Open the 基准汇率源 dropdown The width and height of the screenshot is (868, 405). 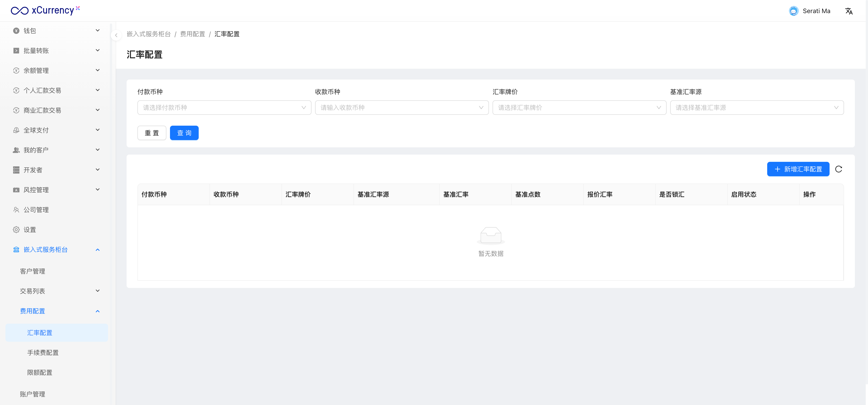(x=757, y=108)
